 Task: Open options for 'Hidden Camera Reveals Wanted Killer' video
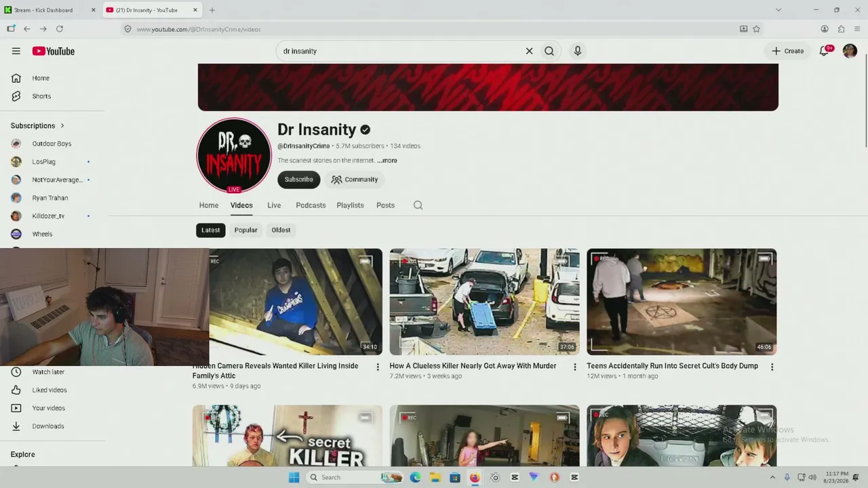point(378,367)
